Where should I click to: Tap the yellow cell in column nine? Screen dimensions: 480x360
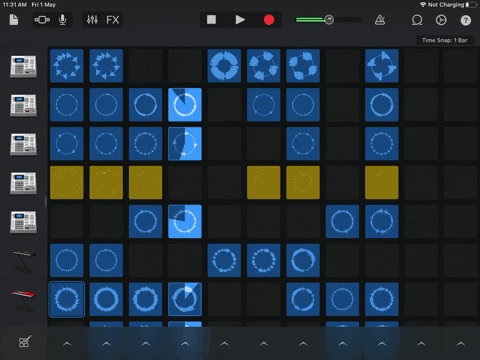click(x=382, y=183)
